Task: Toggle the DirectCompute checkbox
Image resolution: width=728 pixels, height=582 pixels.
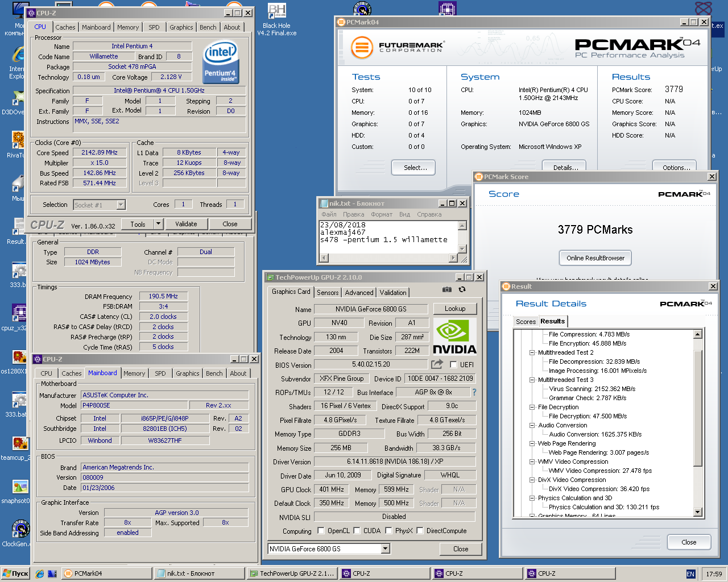Action: point(420,530)
